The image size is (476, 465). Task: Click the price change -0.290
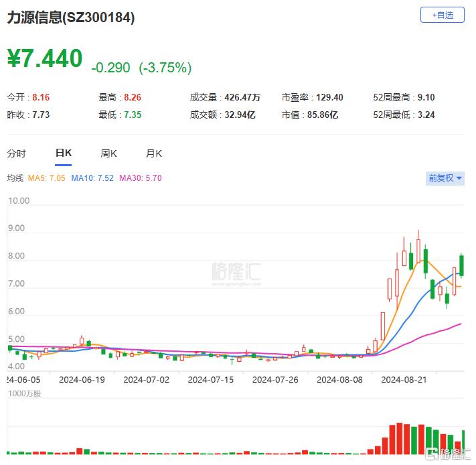111,68
